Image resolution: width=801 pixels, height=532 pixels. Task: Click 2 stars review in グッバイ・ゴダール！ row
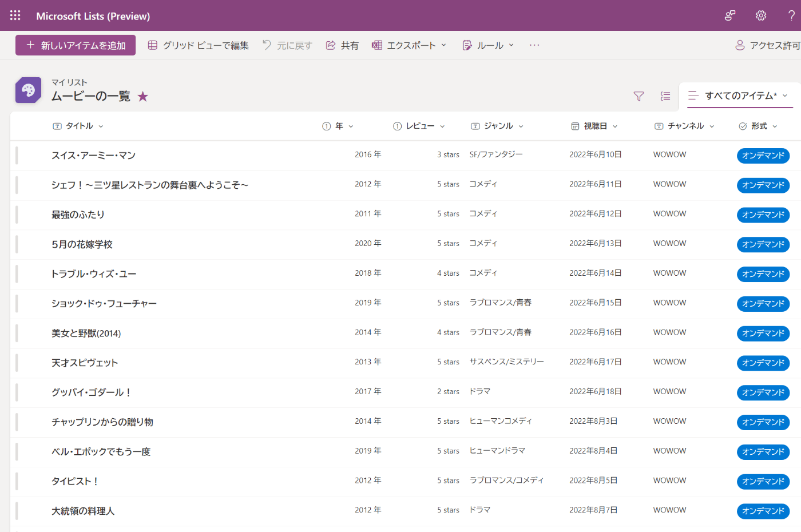pyautogui.click(x=449, y=392)
